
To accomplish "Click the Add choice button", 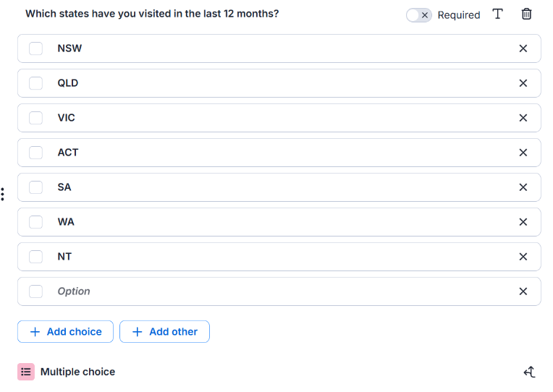I will pyautogui.click(x=65, y=331).
